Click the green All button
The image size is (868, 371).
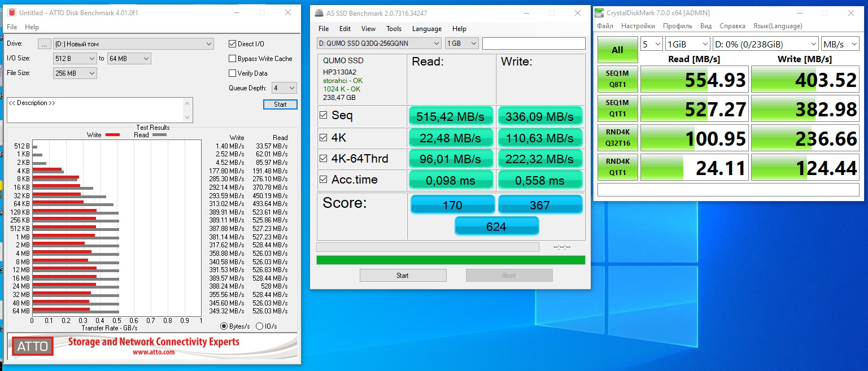[x=617, y=50]
